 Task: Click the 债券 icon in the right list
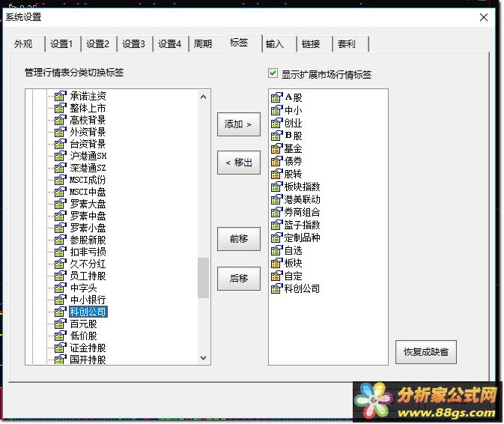point(277,161)
